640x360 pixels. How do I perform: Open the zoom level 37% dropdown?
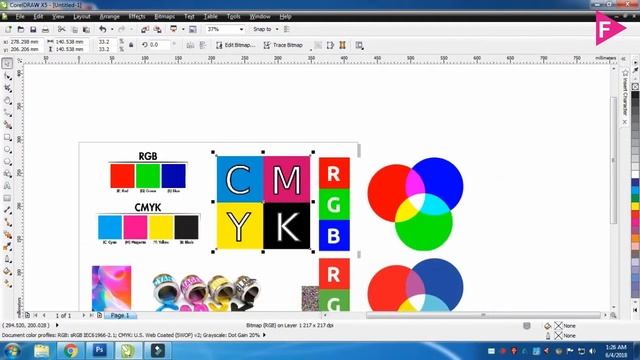(x=241, y=29)
